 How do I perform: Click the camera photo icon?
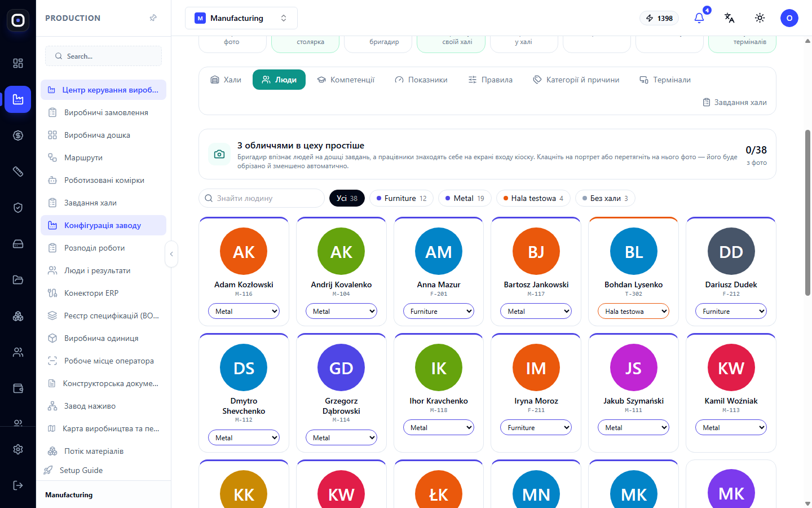coord(219,154)
